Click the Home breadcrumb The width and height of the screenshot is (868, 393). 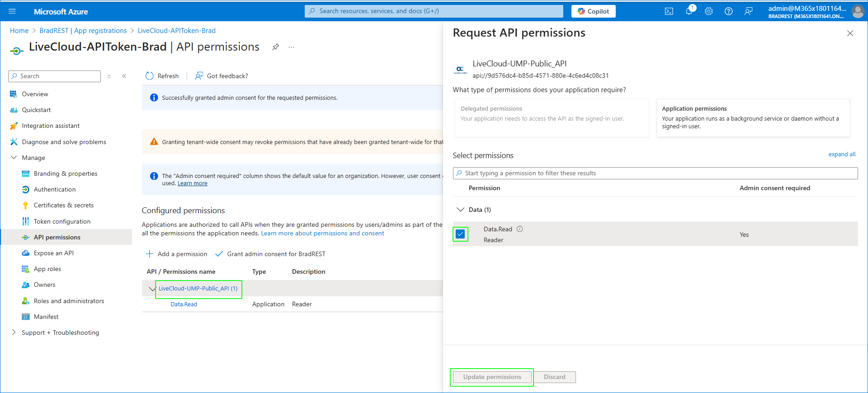click(x=19, y=31)
